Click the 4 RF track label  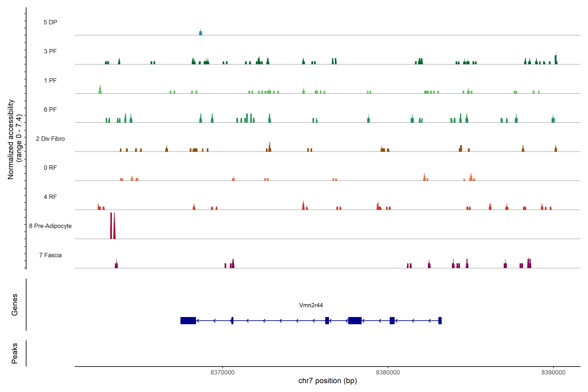click(x=50, y=197)
